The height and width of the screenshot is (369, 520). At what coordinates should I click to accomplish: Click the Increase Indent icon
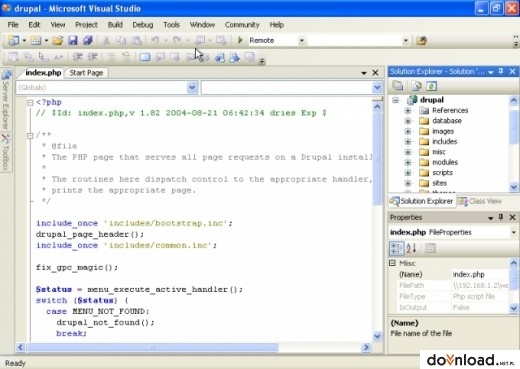[93, 57]
